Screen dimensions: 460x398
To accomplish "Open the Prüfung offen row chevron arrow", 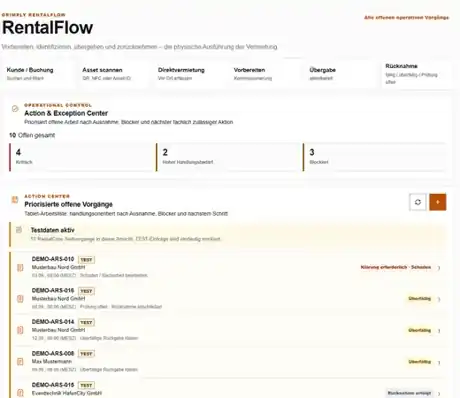I will 439,299.
